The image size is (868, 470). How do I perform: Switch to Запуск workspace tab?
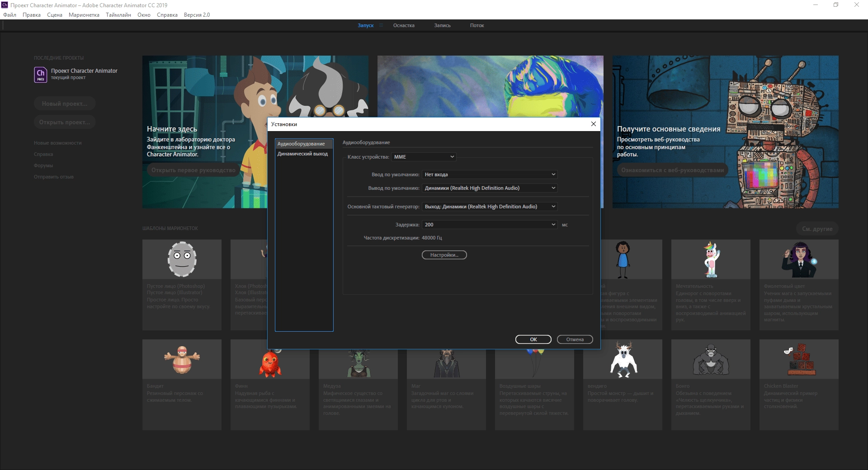click(x=366, y=25)
